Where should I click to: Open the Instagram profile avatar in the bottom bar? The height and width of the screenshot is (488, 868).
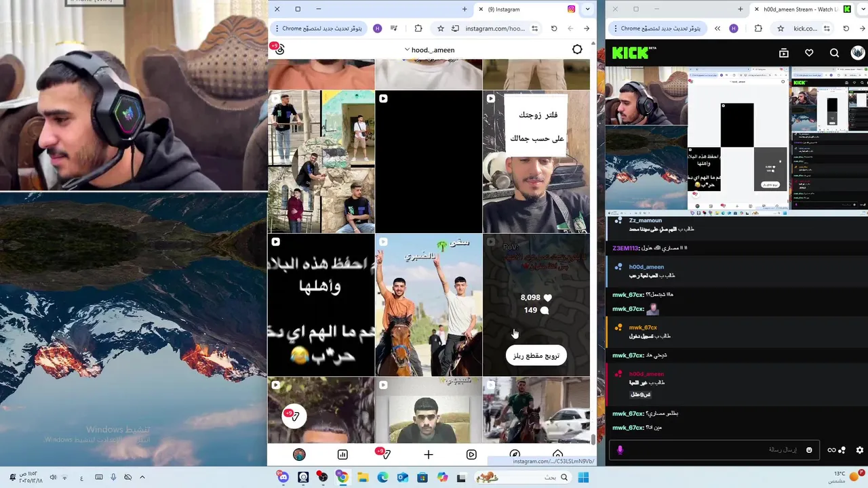299,455
